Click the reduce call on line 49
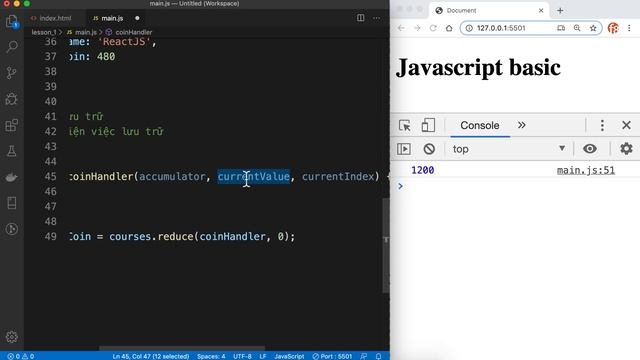 point(175,237)
